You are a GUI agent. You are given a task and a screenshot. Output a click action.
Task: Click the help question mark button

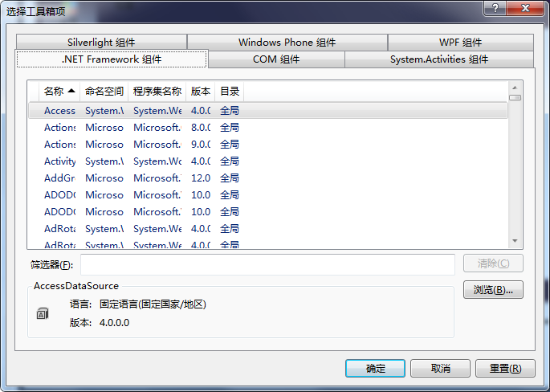click(x=495, y=8)
